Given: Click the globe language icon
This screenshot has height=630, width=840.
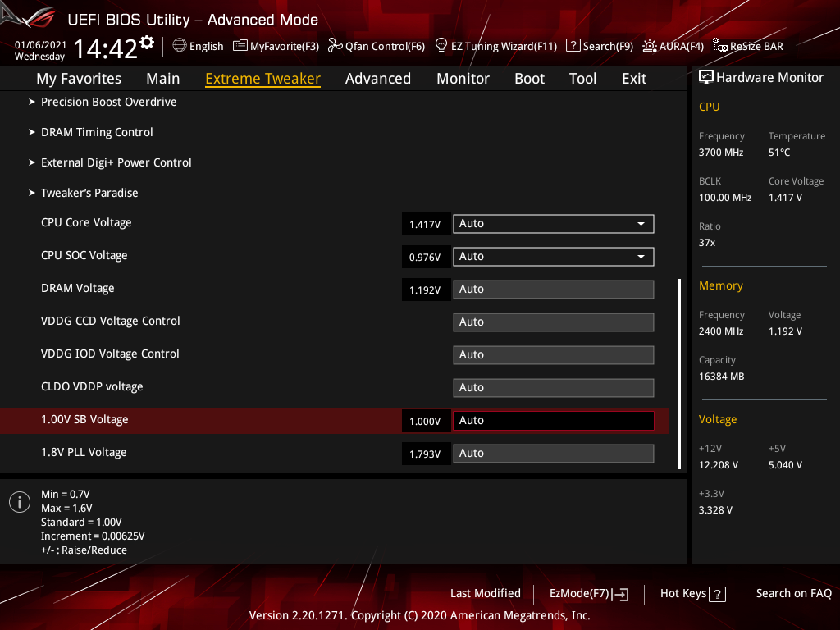Looking at the screenshot, I should [180, 46].
